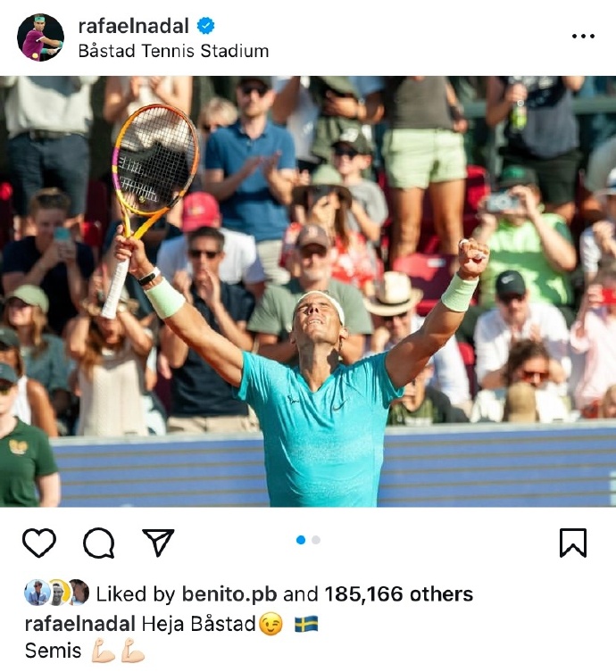
Task: Tap the middle liker avatar in the likes row
Action: point(57,593)
